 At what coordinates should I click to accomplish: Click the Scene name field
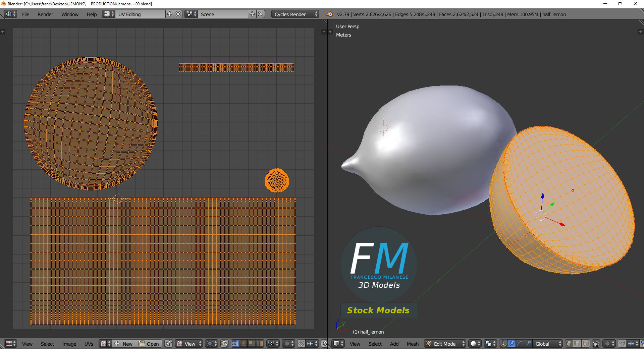click(223, 14)
